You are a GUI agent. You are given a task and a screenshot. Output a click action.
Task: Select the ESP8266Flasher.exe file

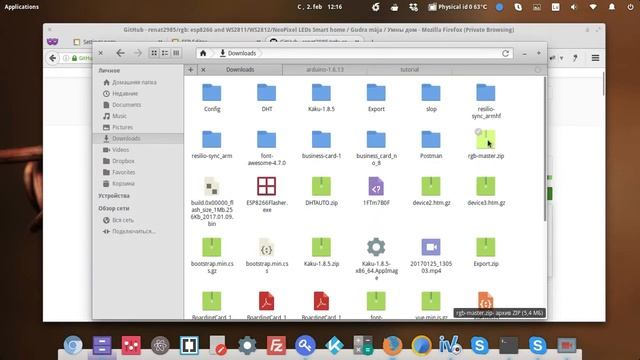267,187
